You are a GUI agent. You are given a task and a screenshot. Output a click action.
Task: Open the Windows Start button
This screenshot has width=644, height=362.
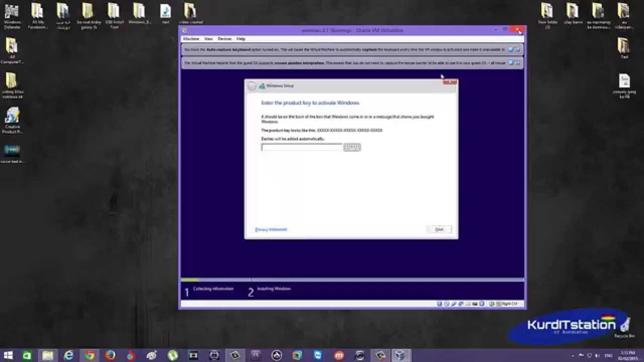click(x=8, y=355)
